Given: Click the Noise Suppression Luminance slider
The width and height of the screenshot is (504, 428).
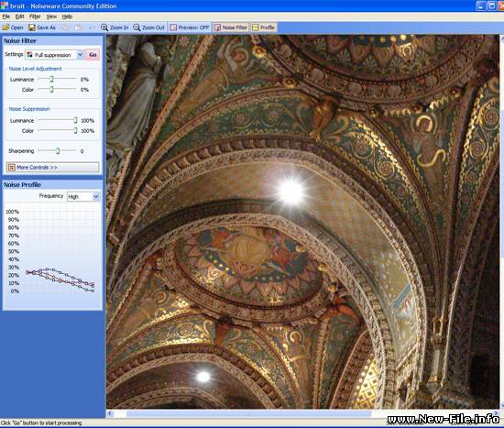Looking at the screenshot, I should tap(57, 120).
